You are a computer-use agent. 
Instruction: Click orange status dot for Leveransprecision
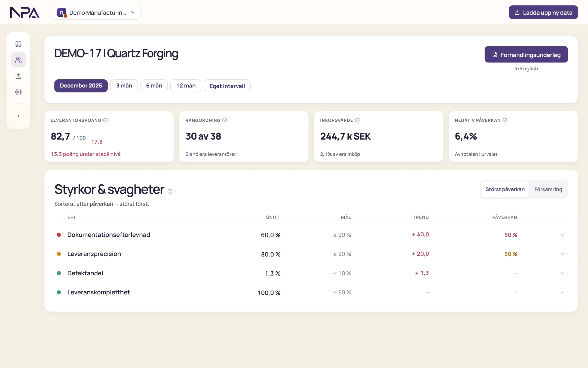click(x=59, y=254)
